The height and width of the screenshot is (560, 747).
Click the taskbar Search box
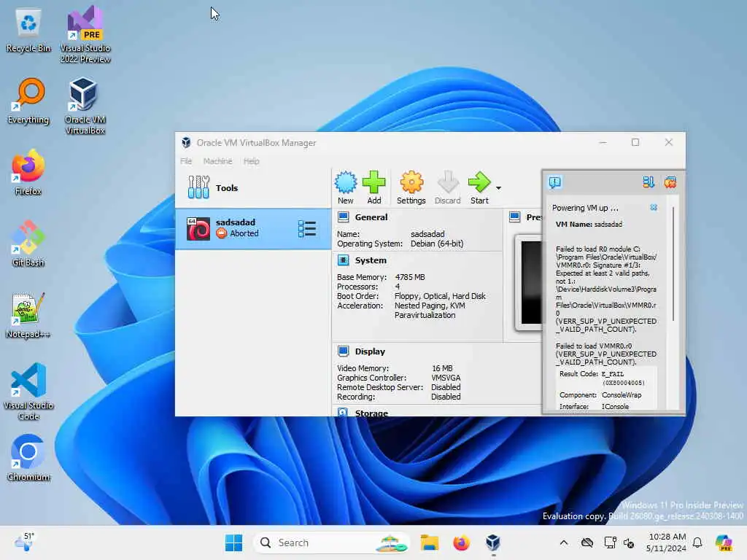point(332,542)
